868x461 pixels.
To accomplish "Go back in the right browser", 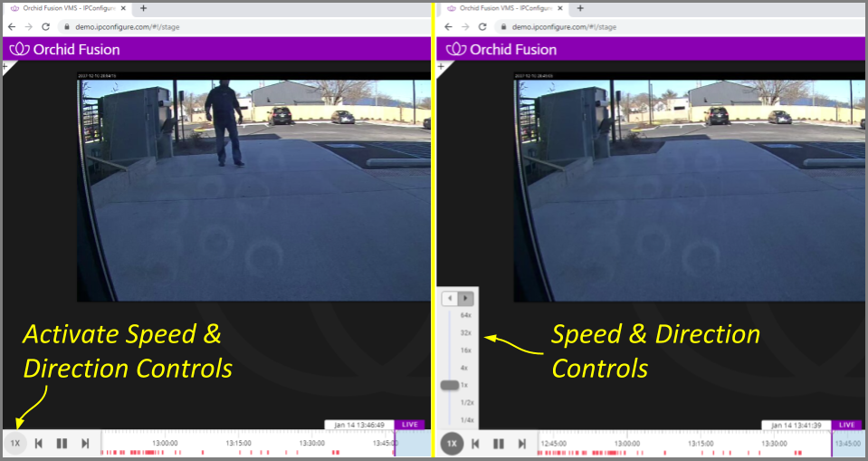I will point(448,26).
